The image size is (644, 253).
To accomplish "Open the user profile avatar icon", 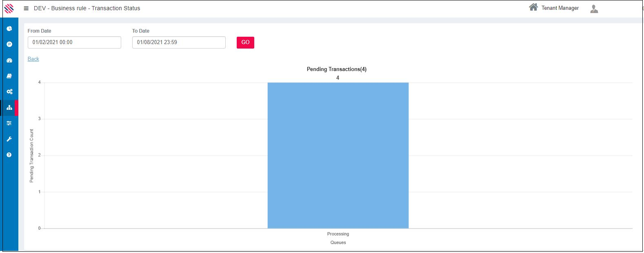I will [x=594, y=9].
